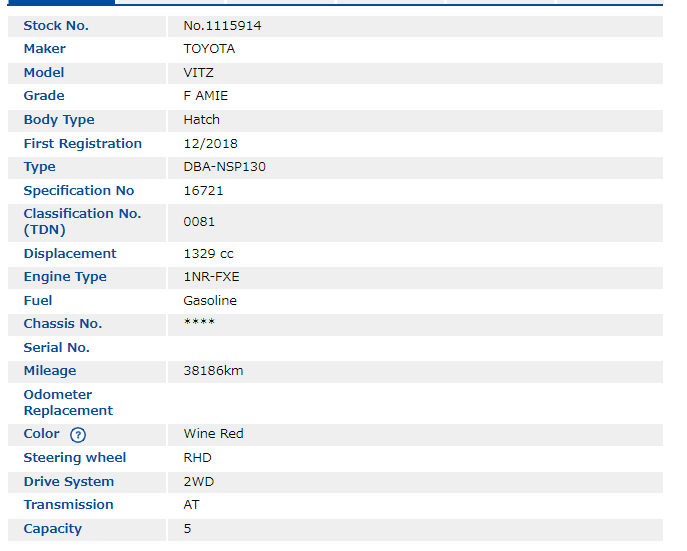Select the RHD steering wheel value
This screenshot has height=551, width=687.
[x=198, y=458]
